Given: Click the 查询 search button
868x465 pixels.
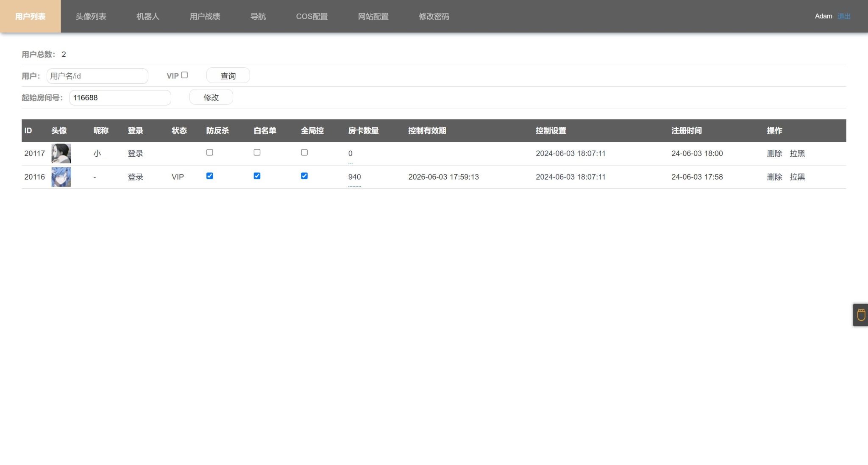Looking at the screenshot, I should [x=228, y=76].
